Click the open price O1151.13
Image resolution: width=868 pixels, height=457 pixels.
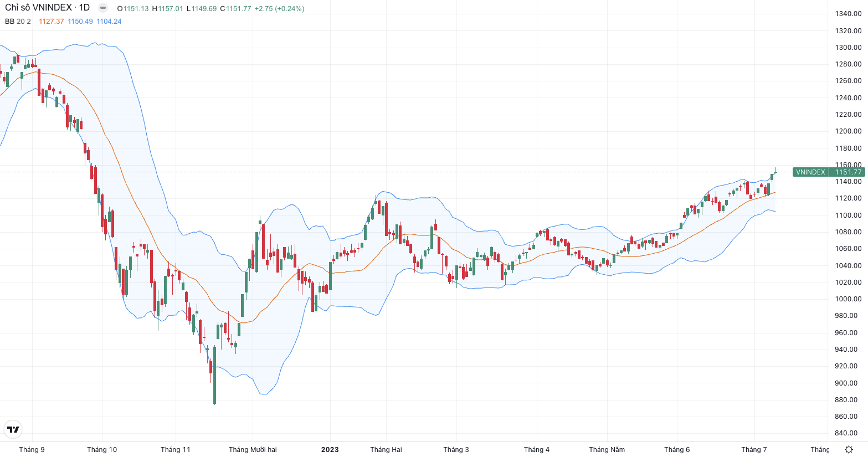coord(133,9)
